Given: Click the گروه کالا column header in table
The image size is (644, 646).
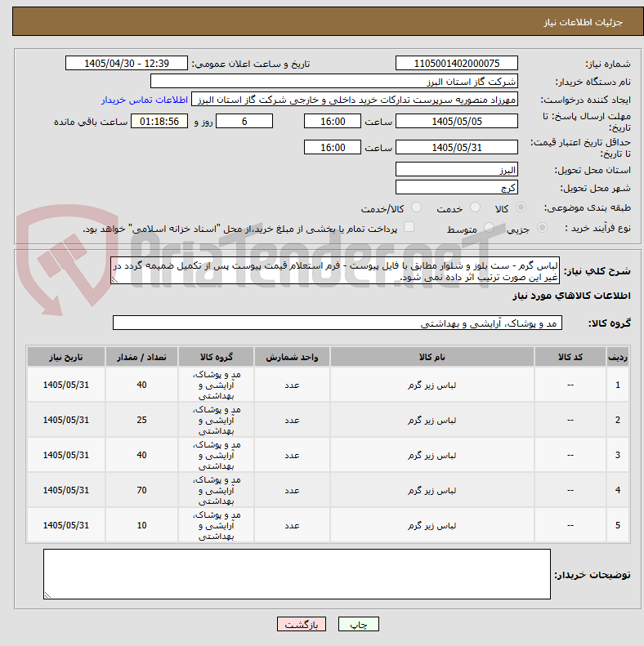Looking at the screenshot, I should coord(216,357).
